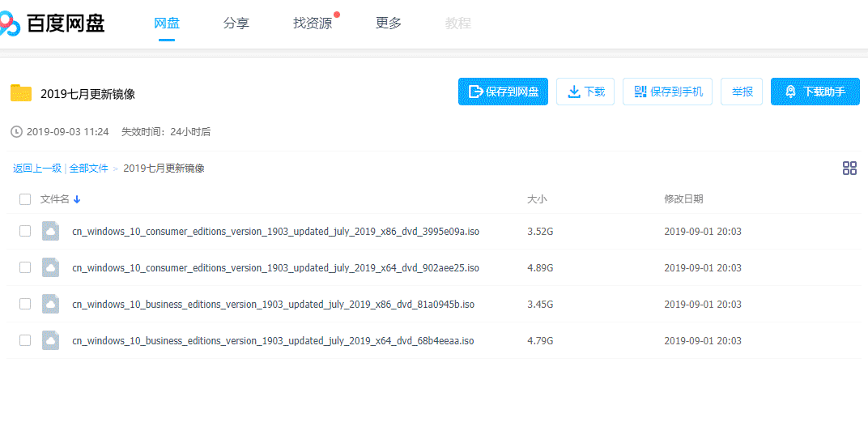The width and height of the screenshot is (868, 431).
Task: Sort by the 大小 column header
Action: point(537,199)
